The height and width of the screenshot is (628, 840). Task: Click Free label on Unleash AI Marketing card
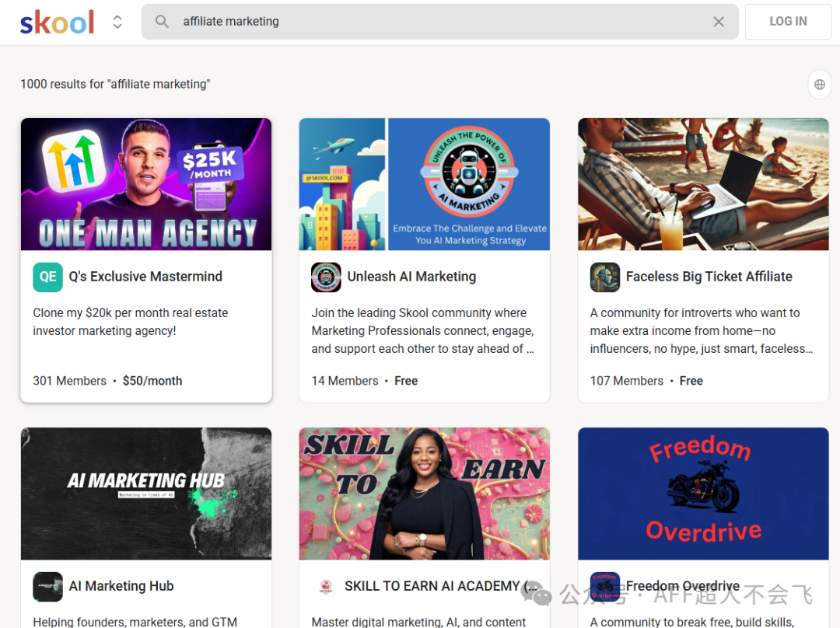point(406,381)
